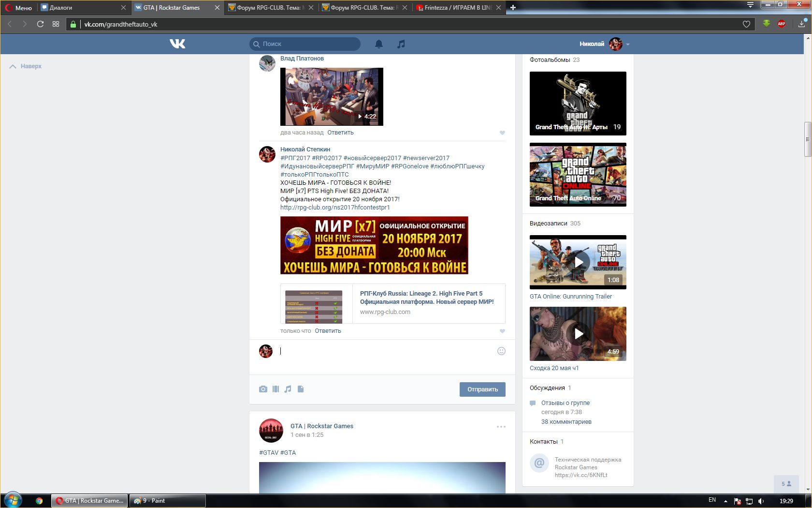This screenshot has width=812, height=508.
Task: Click the VK logo in header
Action: point(177,44)
